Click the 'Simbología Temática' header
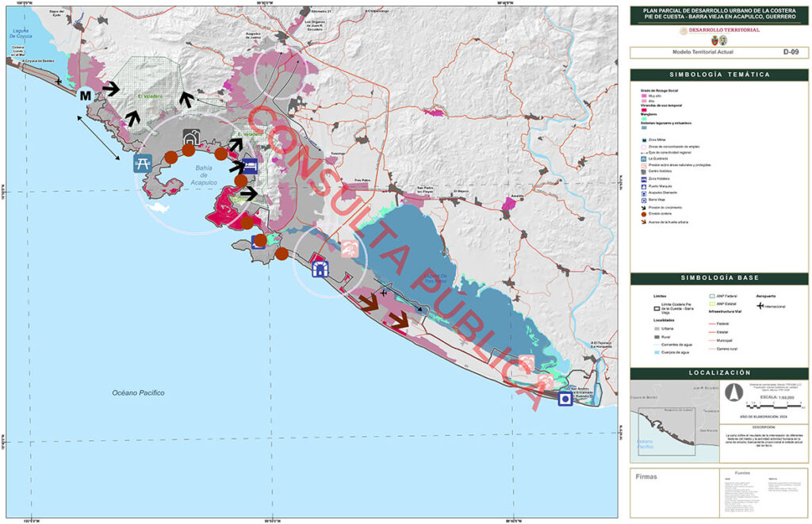 (719, 75)
